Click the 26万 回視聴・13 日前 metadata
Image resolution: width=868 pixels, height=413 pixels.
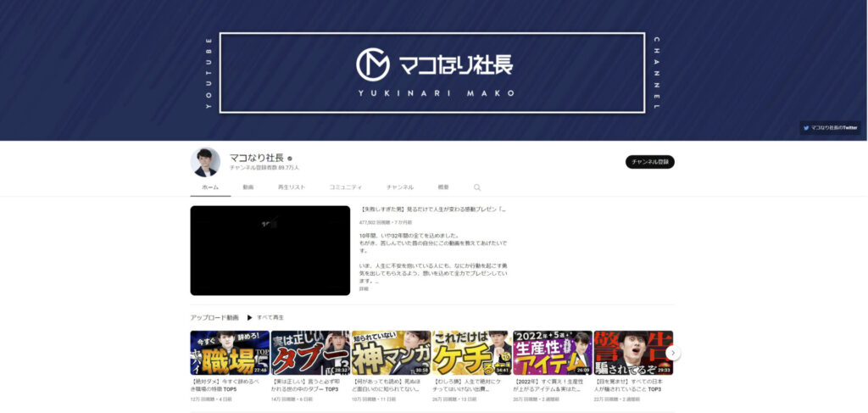pos(454,399)
